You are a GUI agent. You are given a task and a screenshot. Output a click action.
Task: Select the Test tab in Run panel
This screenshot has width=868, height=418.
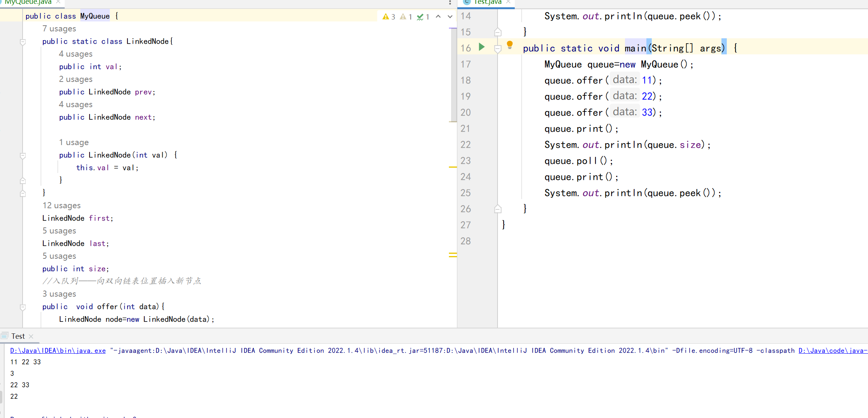coord(18,336)
